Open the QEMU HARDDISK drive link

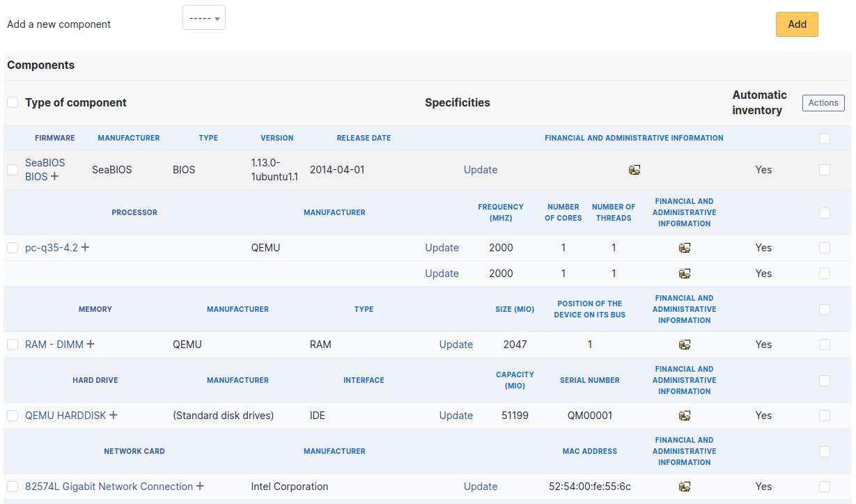[65, 416]
